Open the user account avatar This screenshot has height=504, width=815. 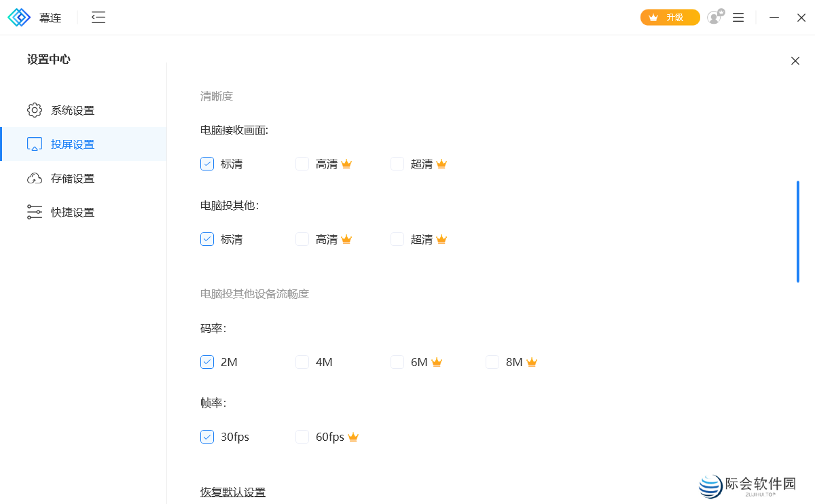pyautogui.click(x=714, y=17)
